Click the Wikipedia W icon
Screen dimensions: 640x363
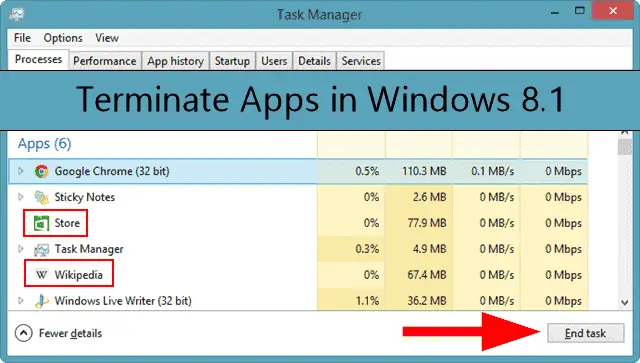41,275
